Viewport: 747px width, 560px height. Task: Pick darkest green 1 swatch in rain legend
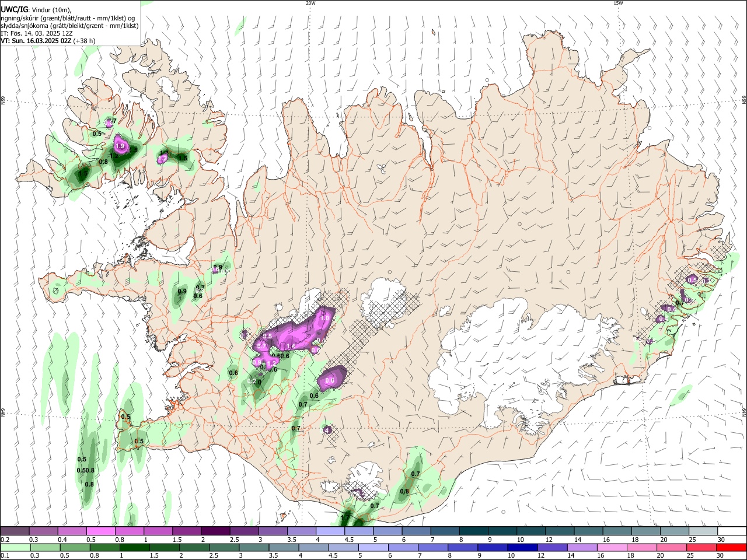136,547
